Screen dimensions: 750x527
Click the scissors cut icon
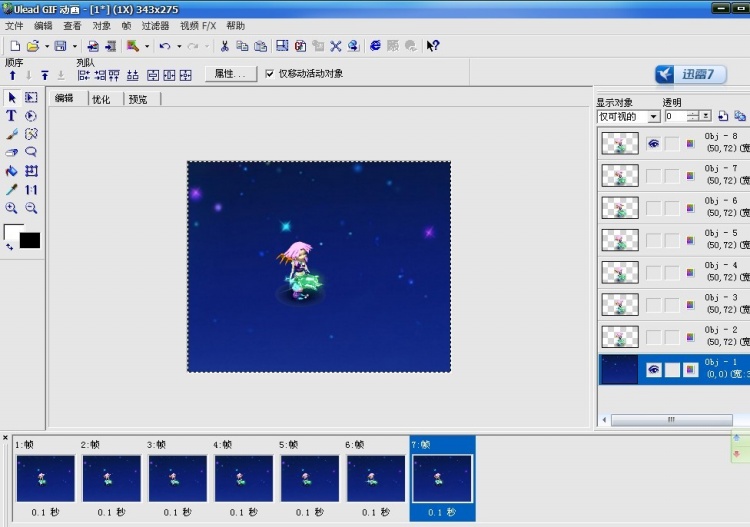pos(224,46)
